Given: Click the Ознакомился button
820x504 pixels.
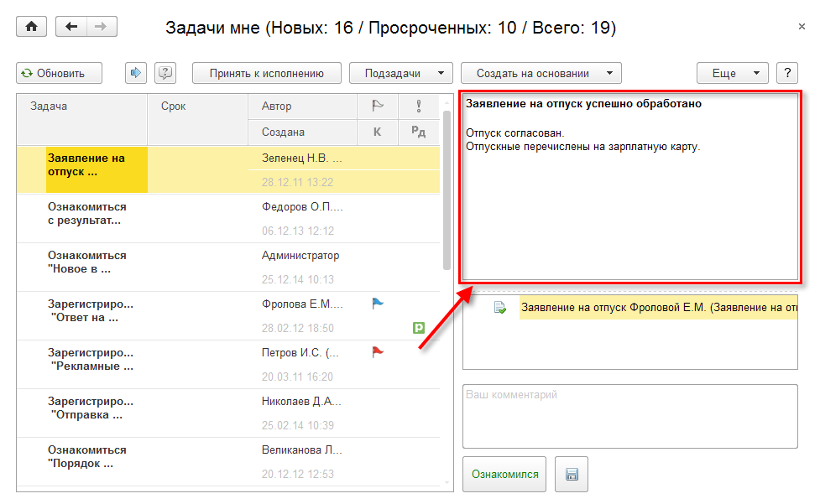Looking at the screenshot, I should pyautogui.click(x=504, y=475).
